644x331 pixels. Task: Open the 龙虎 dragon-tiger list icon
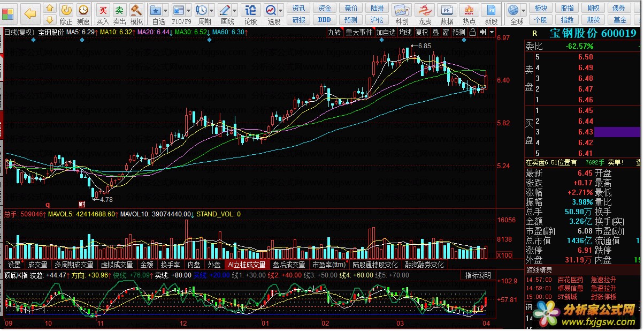(x=425, y=10)
